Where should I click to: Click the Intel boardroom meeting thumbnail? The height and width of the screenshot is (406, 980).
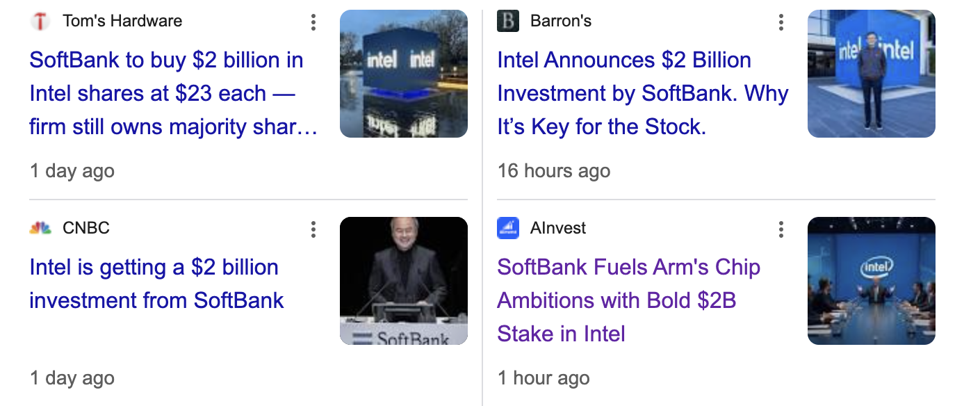[871, 281]
